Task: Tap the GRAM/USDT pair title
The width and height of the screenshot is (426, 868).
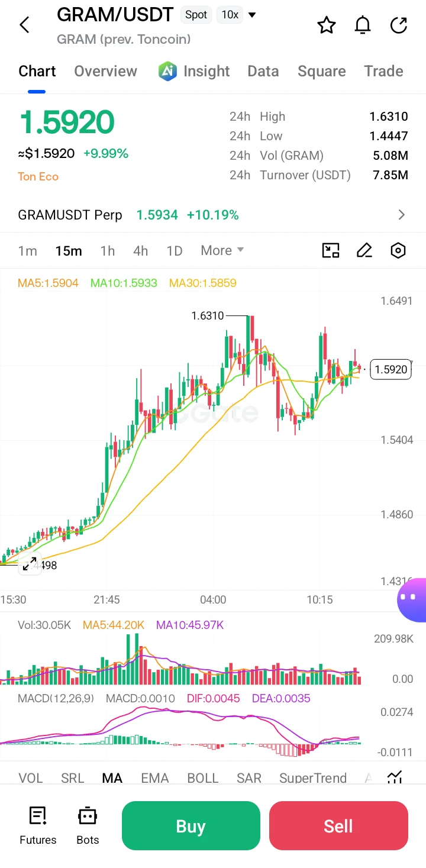Action: pyautogui.click(x=115, y=15)
